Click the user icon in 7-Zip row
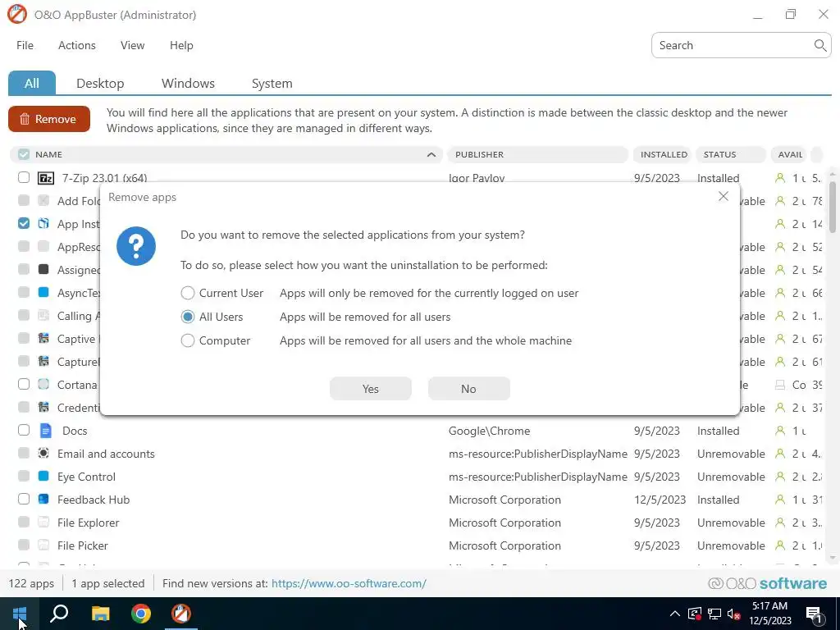This screenshot has height=630, width=840. 780,178
